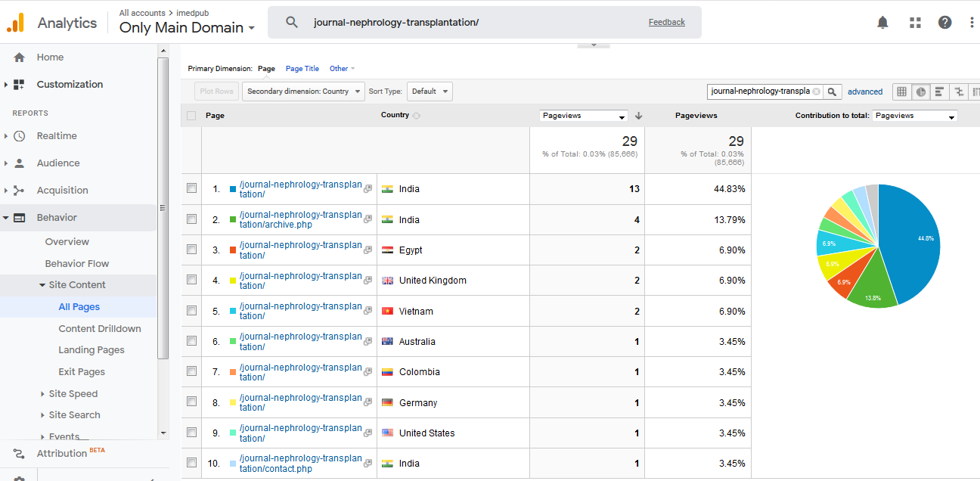Check the box for row 1 India
Viewport: 980px width, 481px height.
[x=191, y=188]
